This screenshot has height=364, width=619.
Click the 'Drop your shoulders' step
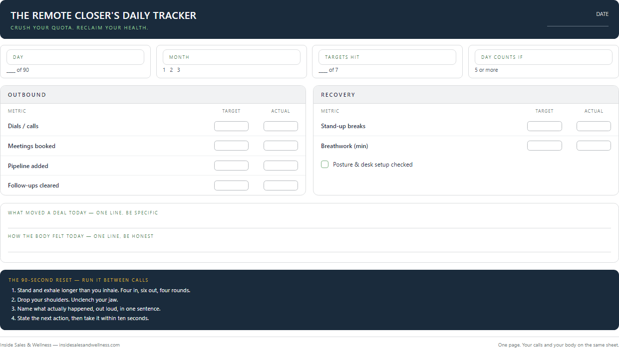tap(68, 300)
